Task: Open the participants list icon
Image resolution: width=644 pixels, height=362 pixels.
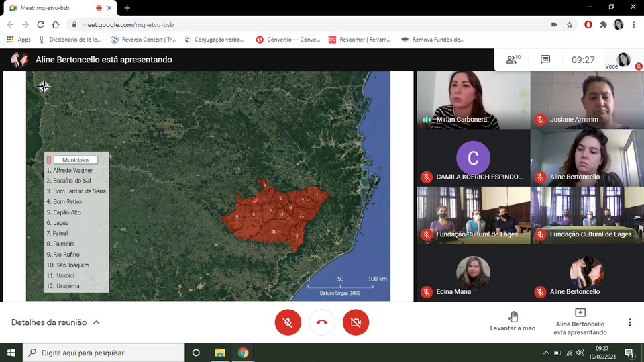Action: (x=513, y=60)
